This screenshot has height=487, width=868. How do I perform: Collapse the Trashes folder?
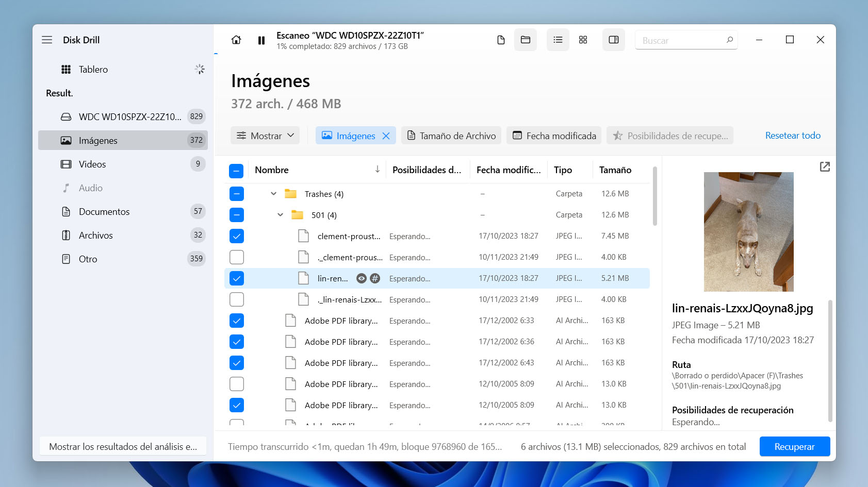tap(274, 194)
